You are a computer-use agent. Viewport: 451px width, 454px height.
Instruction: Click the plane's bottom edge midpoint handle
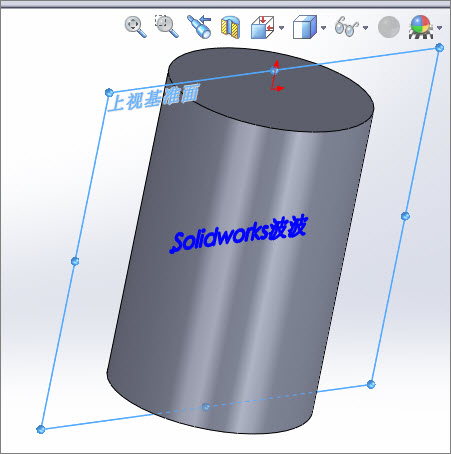206,407
